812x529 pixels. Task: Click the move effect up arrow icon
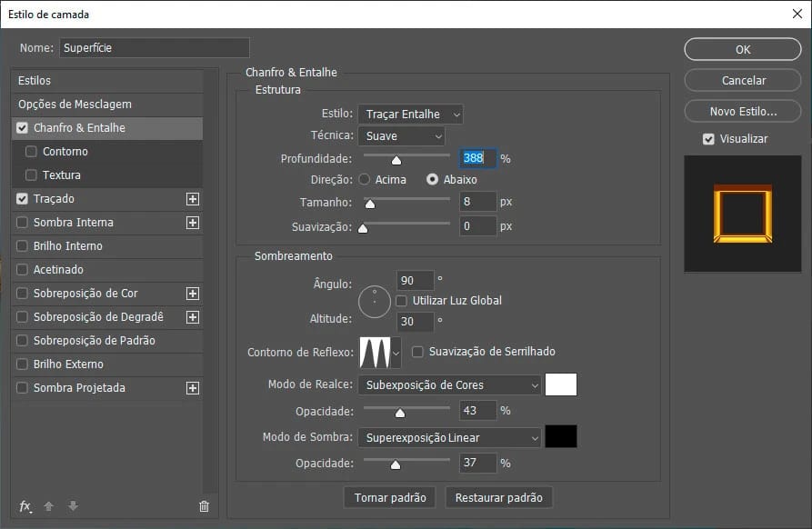(48, 506)
